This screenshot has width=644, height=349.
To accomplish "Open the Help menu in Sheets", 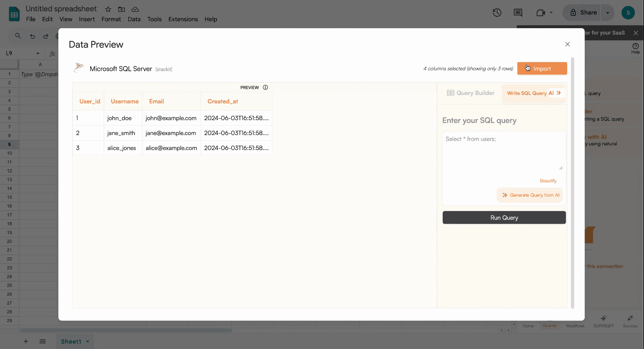I will tap(211, 19).
